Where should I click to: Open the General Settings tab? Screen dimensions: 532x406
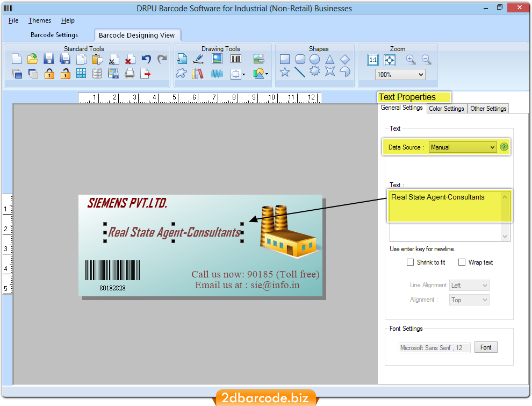point(402,108)
